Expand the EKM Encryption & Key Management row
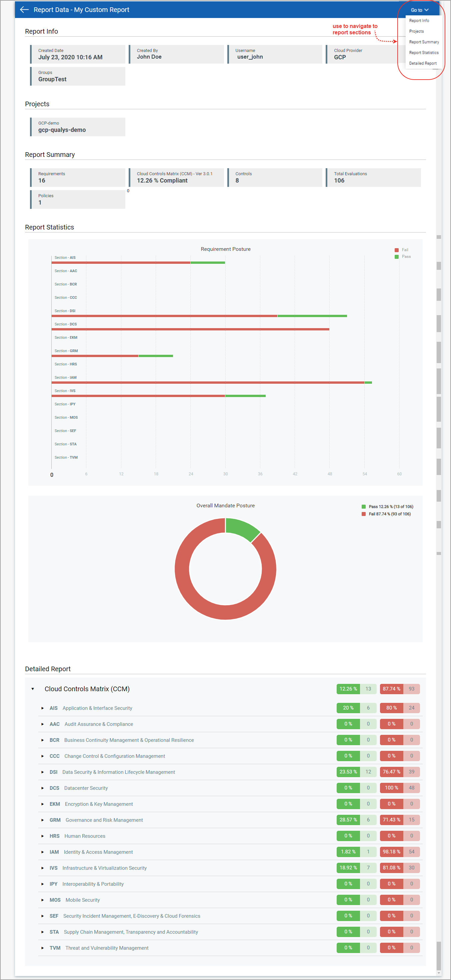The width and height of the screenshot is (451, 980). (x=43, y=804)
